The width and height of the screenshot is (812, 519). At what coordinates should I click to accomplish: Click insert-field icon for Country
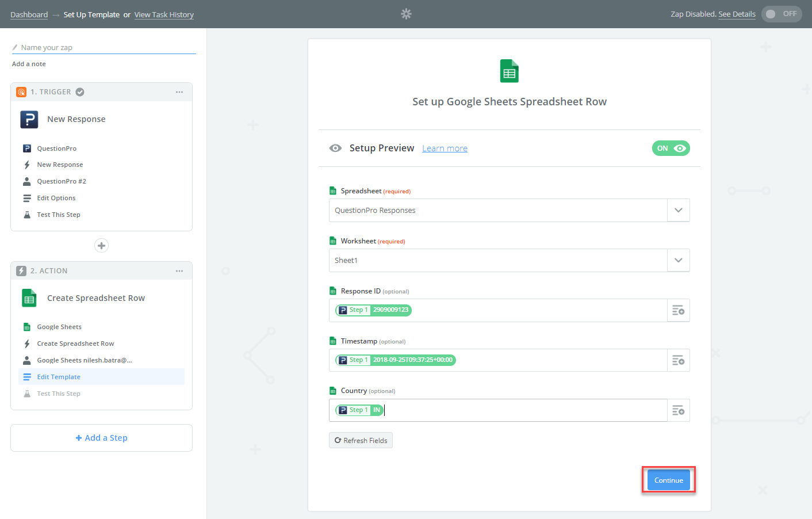(678, 410)
